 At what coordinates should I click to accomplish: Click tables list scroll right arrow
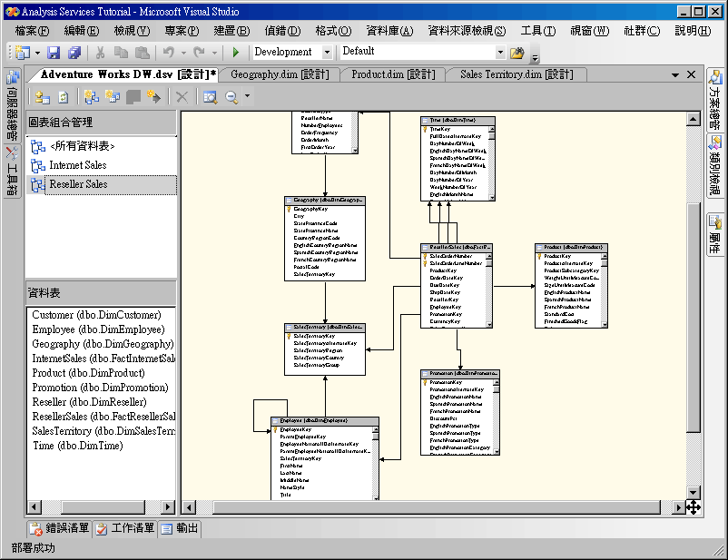168,506
